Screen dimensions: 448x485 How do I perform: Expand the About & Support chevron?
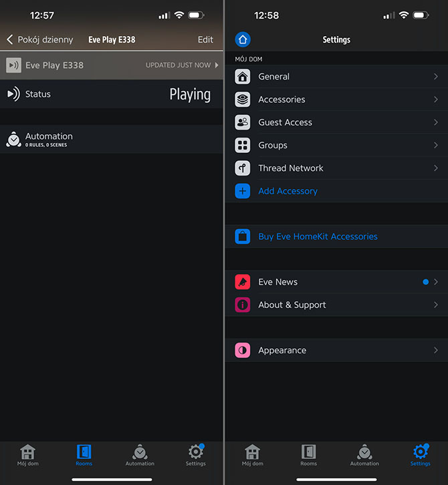point(436,305)
